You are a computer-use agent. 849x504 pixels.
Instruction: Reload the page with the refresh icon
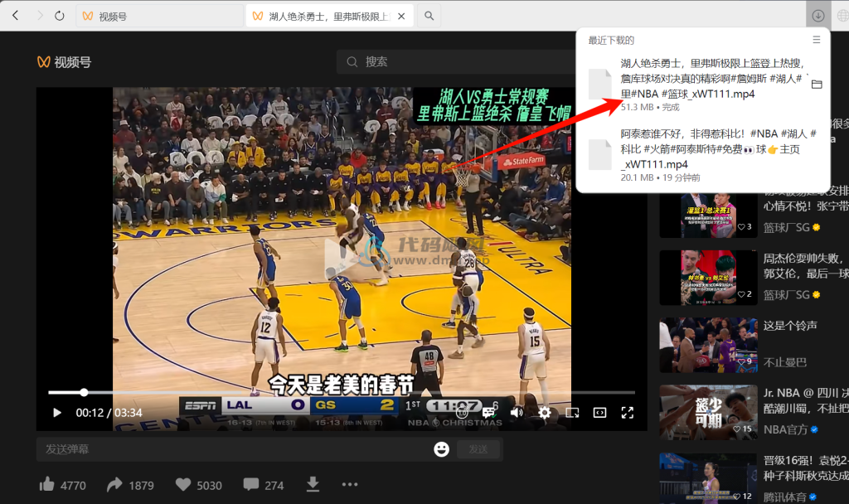coord(60,16)
